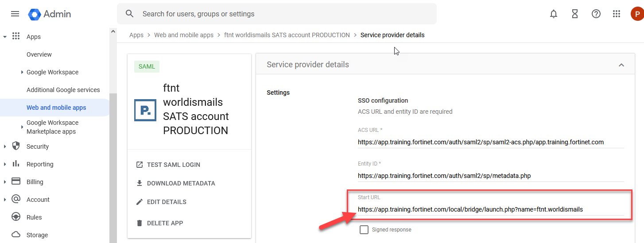Expand the Google Workspace submenu arrow
This screenshot has width=644, height=243.
[22, 72]
